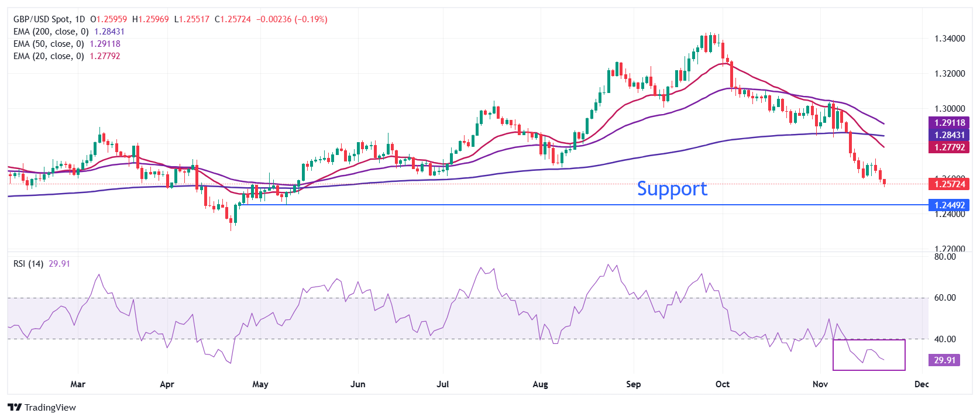The image size is (980, 420).
Task: Click the 1.29118 EMA price tag
Action: click(949, 123)
